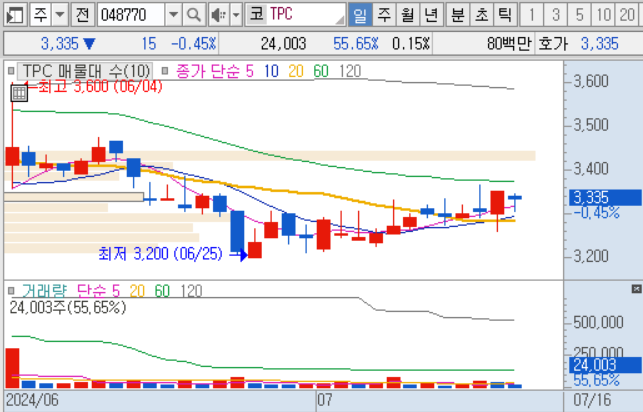Click the 10-day moving average label in blue

[x=271, y=71]
